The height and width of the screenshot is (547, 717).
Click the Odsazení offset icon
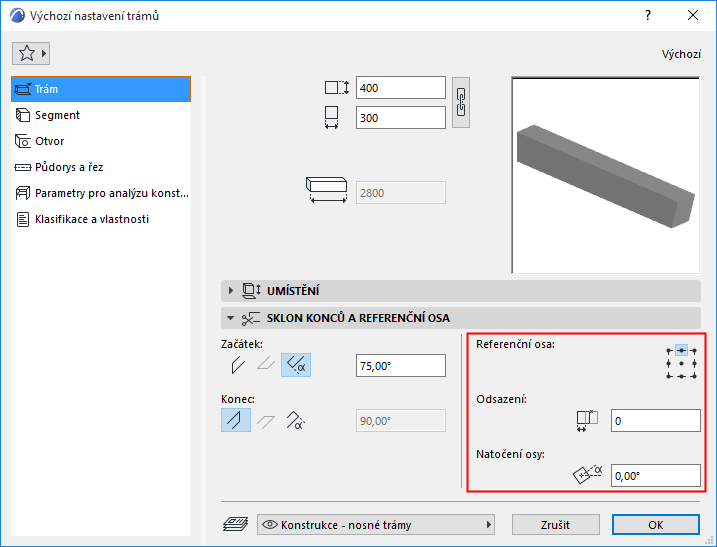click(x=587, y=421)
